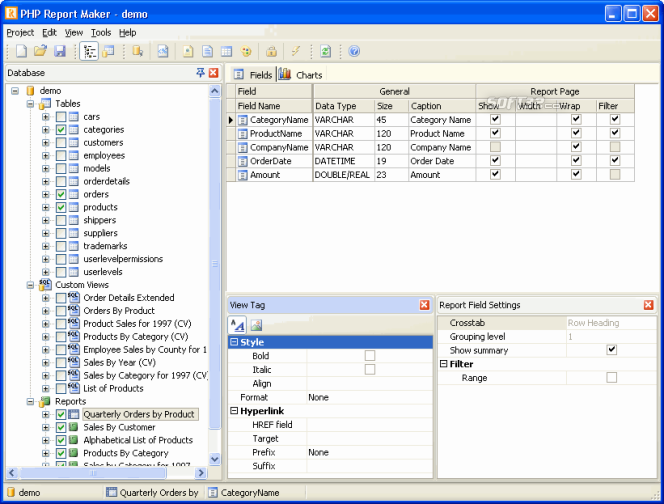
Task: Click the lightning bolt generate icon
Action: pos(296,51)
